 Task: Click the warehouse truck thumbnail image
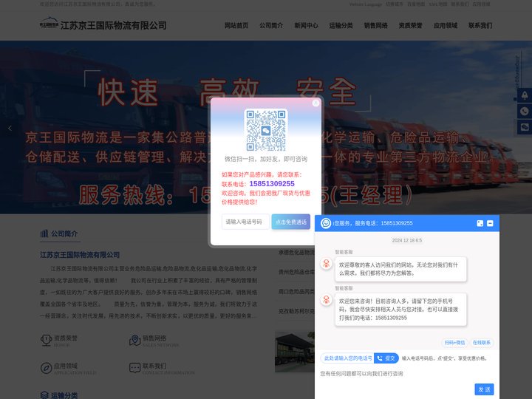[295, 352]
